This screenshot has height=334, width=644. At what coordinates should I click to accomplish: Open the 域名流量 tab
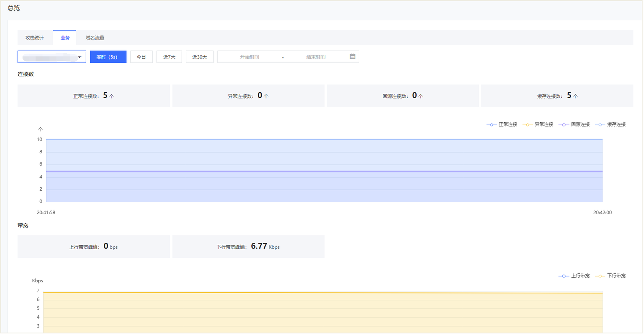95,38
